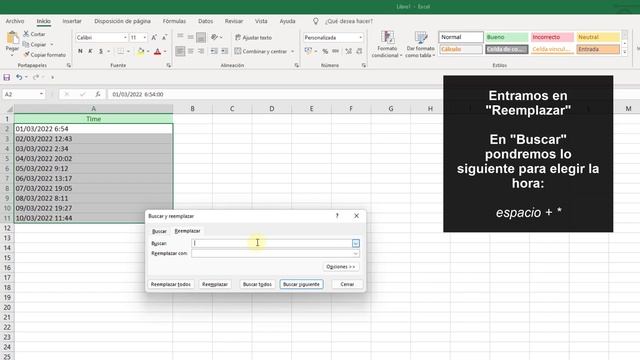Image resolution: width=640 pixels, height=360 pixels.
Task: Open Personalizada number format dropdown
Action: [360, 38]
